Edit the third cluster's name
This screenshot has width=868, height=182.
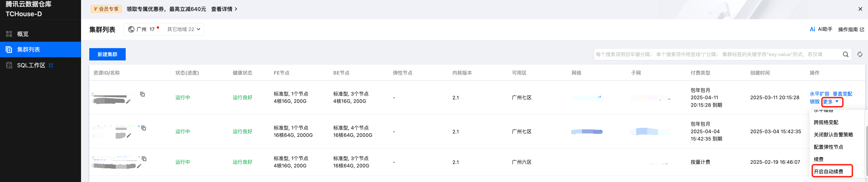pyautogui.click(x=139, y=166)
